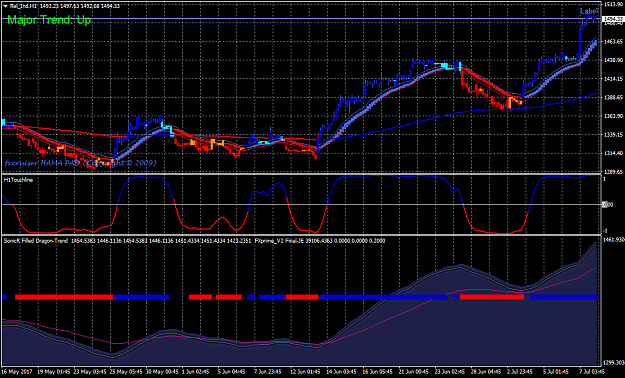
Task: Click the 1438.90 price scale value
Action: 613,60
